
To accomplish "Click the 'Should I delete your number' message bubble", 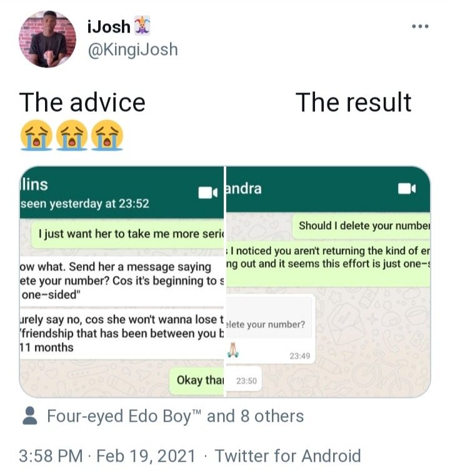I will click(x=361, y=226).
